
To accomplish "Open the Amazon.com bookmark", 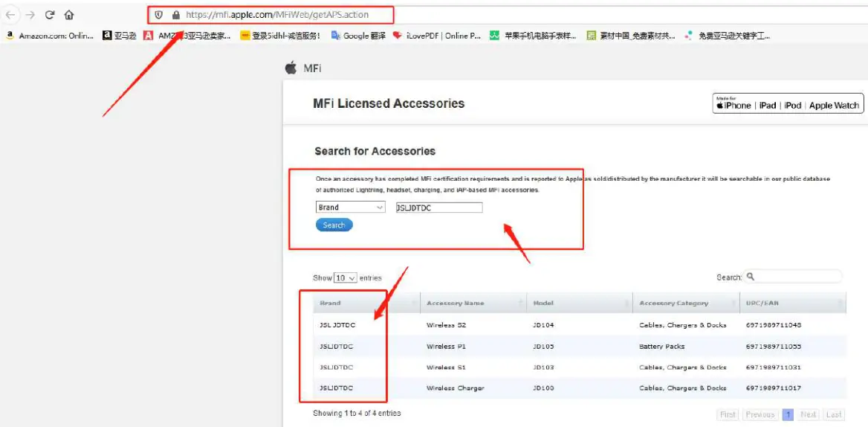I will coord(50,36).
